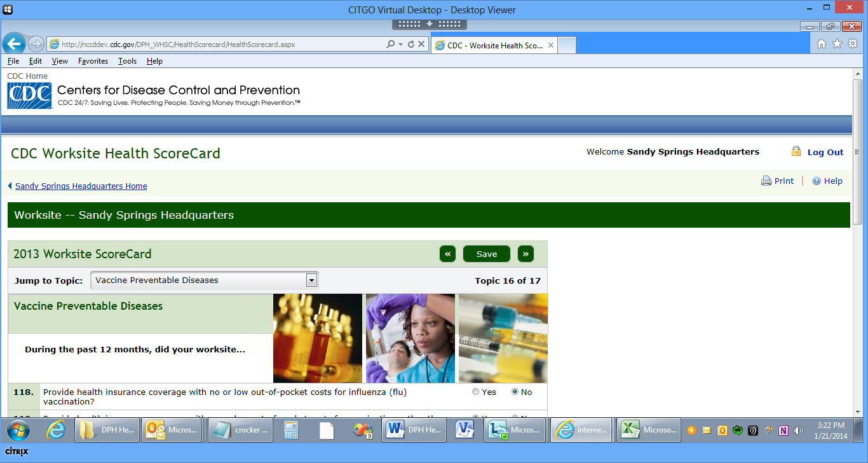Expand the address bar search dropdown arrow

pos(400,45)
